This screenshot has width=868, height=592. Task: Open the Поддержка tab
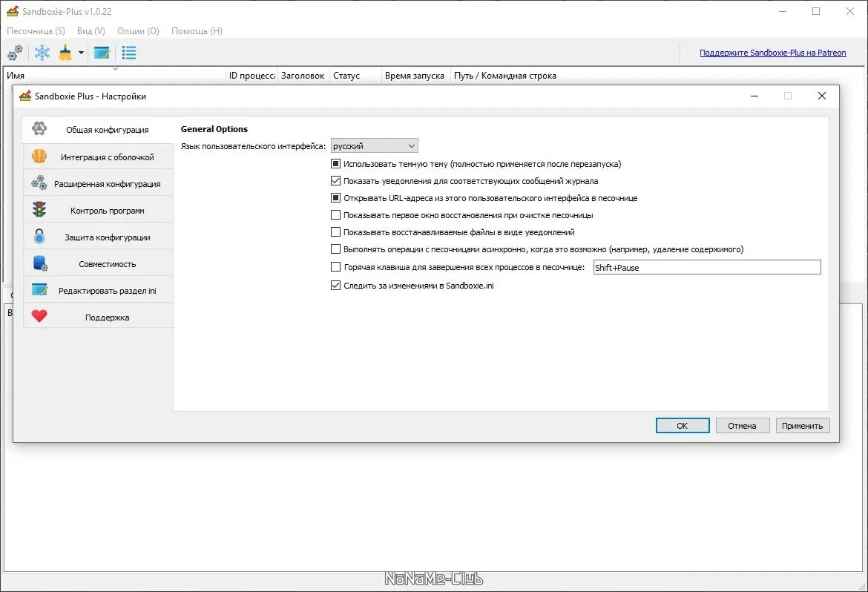click(x=98, y=317)
